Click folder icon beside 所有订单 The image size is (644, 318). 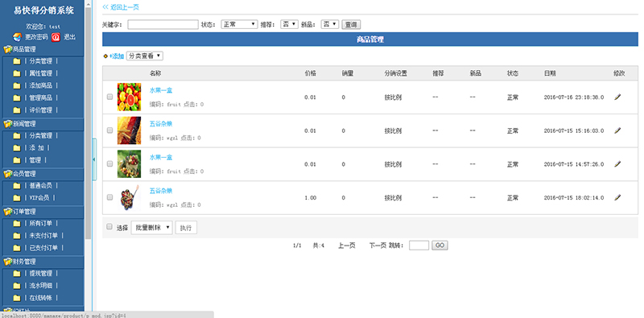click(x=16, y=224)
